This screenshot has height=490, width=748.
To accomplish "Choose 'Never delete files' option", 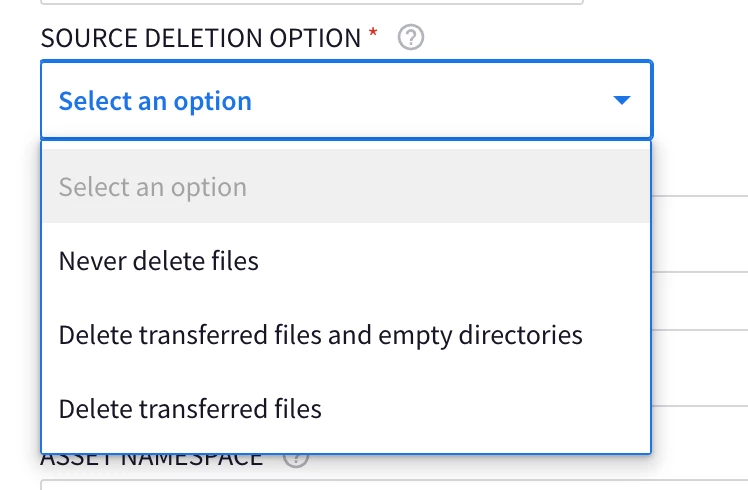I will [346, 261].
